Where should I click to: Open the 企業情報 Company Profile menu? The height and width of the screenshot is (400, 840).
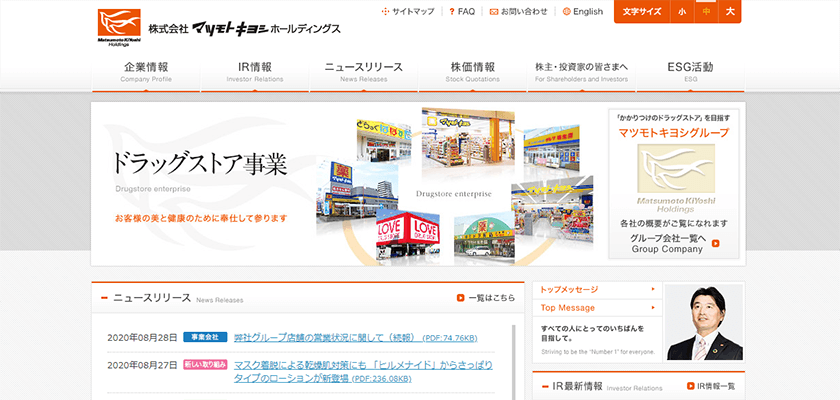click(146, 72)
